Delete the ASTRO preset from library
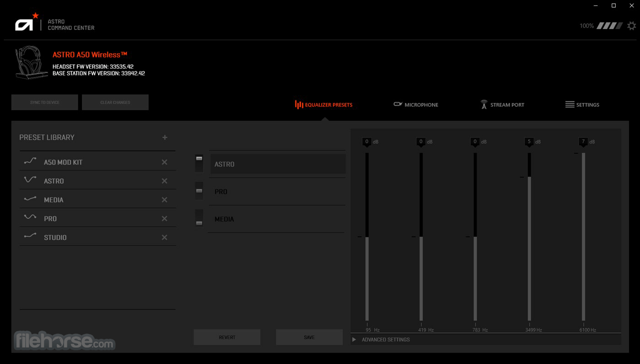The image size is (640, 364). tap(165, 181)
